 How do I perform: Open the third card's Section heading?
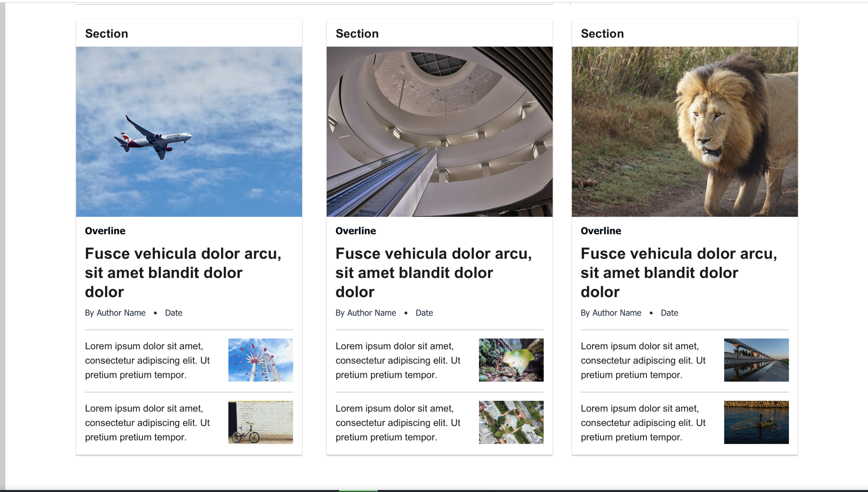click(602, 33)
